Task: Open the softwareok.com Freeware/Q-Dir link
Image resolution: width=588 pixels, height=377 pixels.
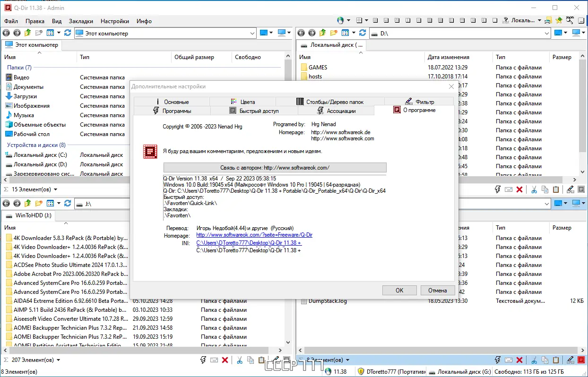Action: 254,235
